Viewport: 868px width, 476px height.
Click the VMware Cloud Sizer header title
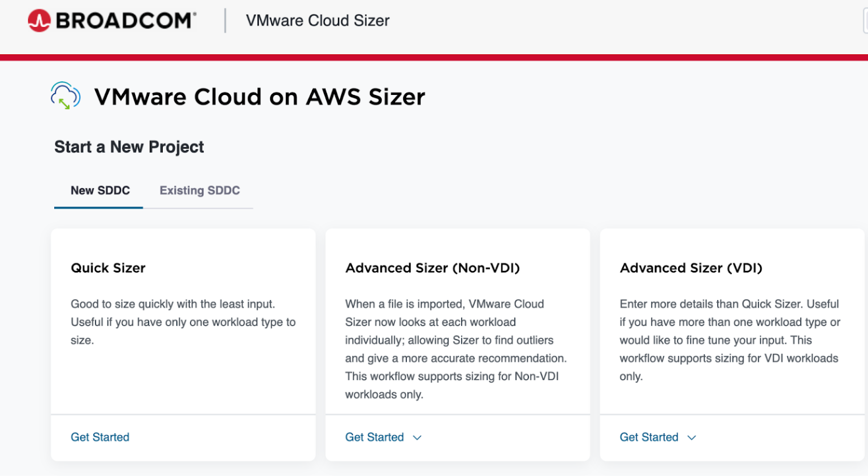[x=318, y=21]
